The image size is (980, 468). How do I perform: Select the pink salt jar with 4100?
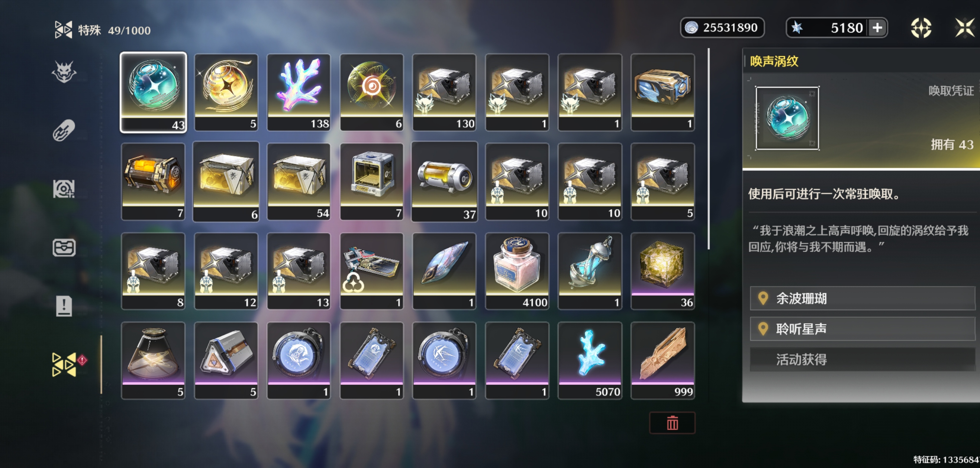517,271
